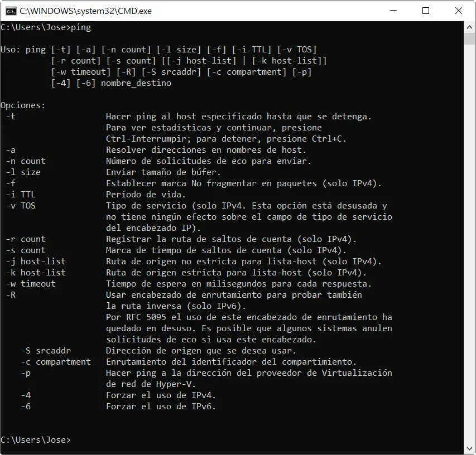Click the CMD icon in the title bar
476x455 pixels.
click(9, 11)
